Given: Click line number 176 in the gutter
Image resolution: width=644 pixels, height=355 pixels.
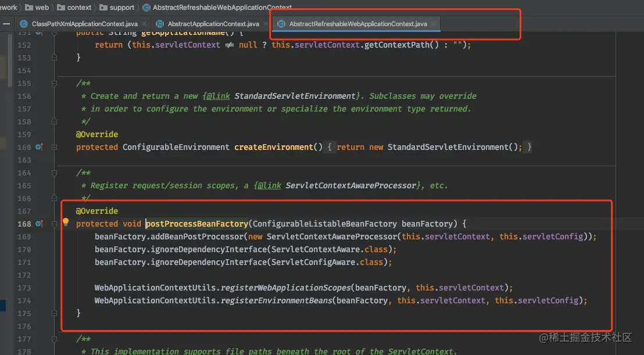Looking at the screenshot, I should point(24,327).
